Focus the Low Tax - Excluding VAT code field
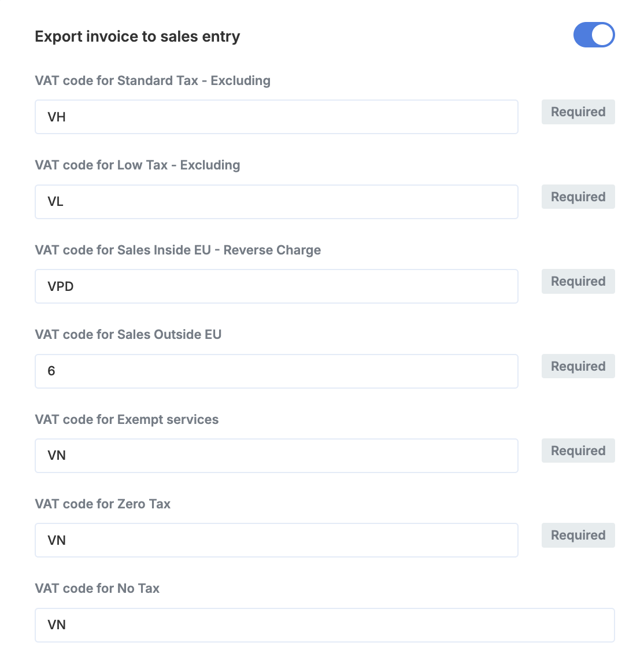This screenshot has height=657, width=644. click(x=276, y=202)
